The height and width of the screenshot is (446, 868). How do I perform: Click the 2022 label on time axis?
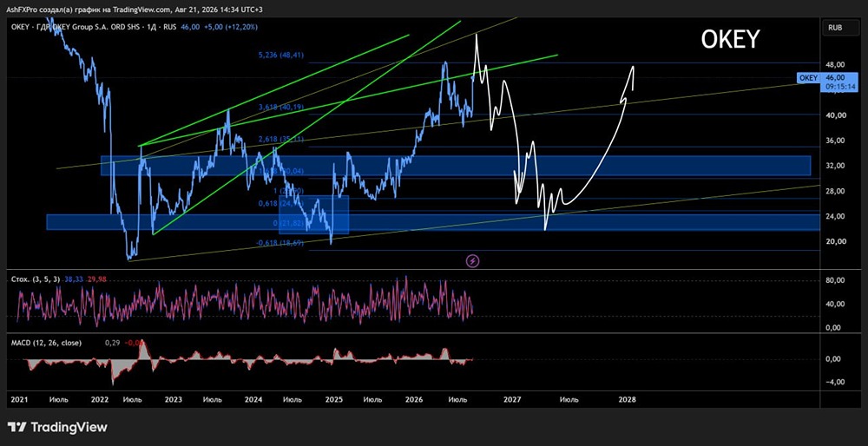[x=100, y=399]
